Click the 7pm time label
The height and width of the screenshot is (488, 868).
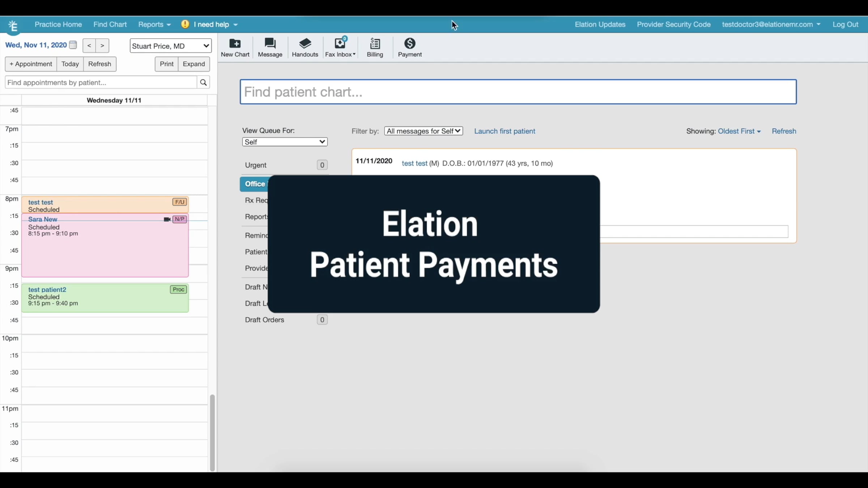click(x=12, y=129)
